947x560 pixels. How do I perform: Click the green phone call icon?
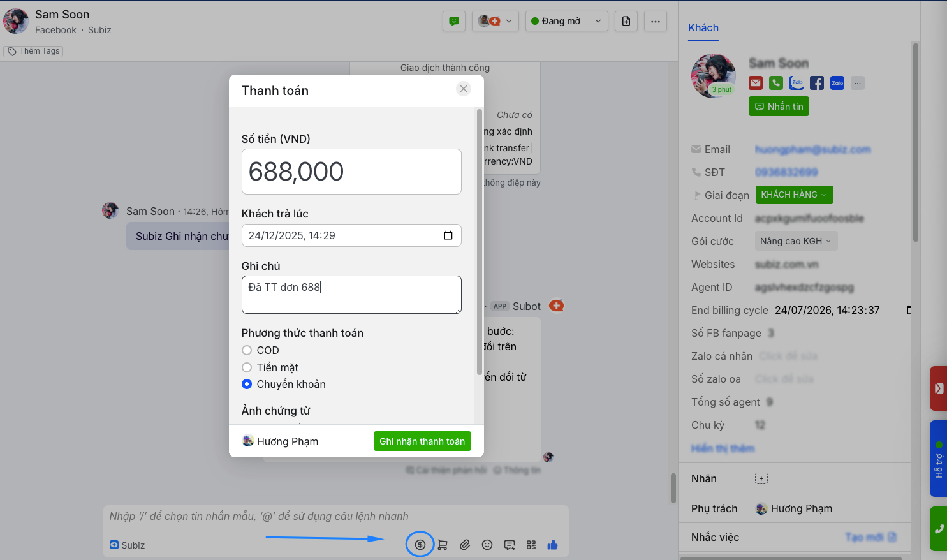[x=776, y=83]
